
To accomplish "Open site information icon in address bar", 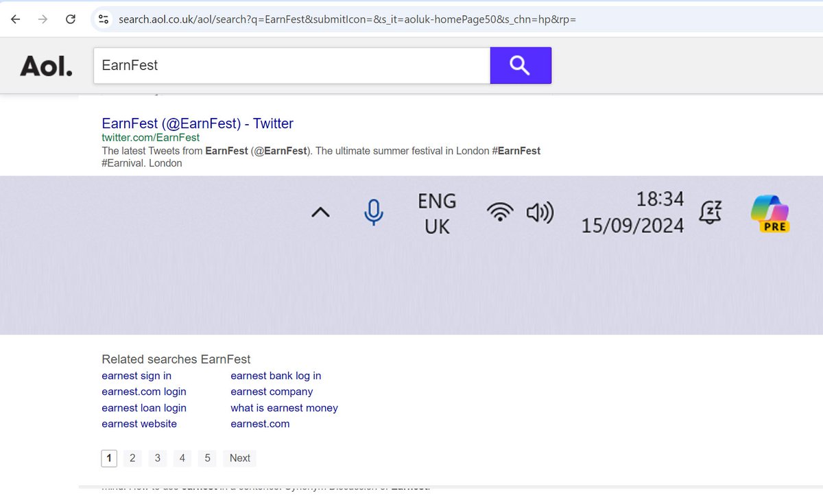I will pyautogui.click(x=103, y=19).
